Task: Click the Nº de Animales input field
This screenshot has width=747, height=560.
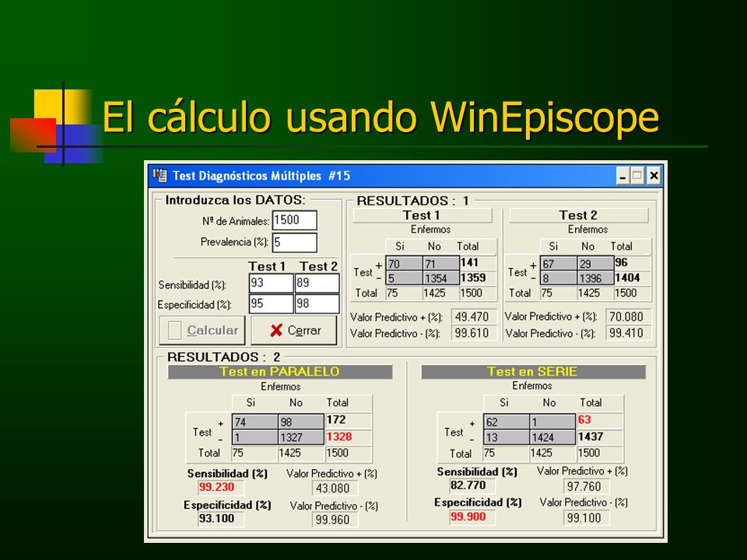Action: (x=294, y=220)
